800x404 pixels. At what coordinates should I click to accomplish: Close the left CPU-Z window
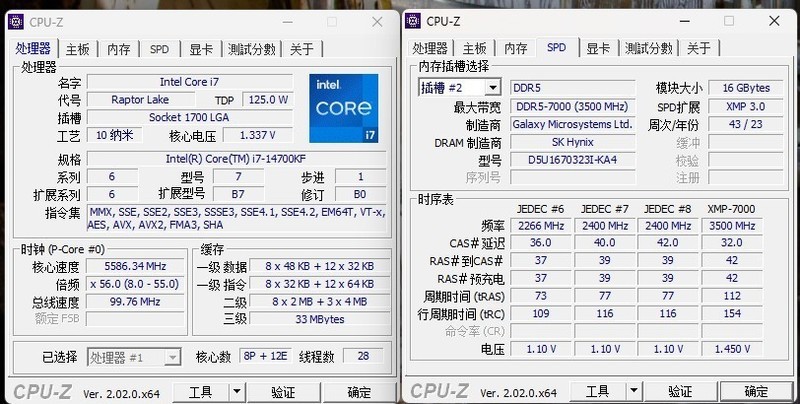pyautogui.click(x=377, y=22)
